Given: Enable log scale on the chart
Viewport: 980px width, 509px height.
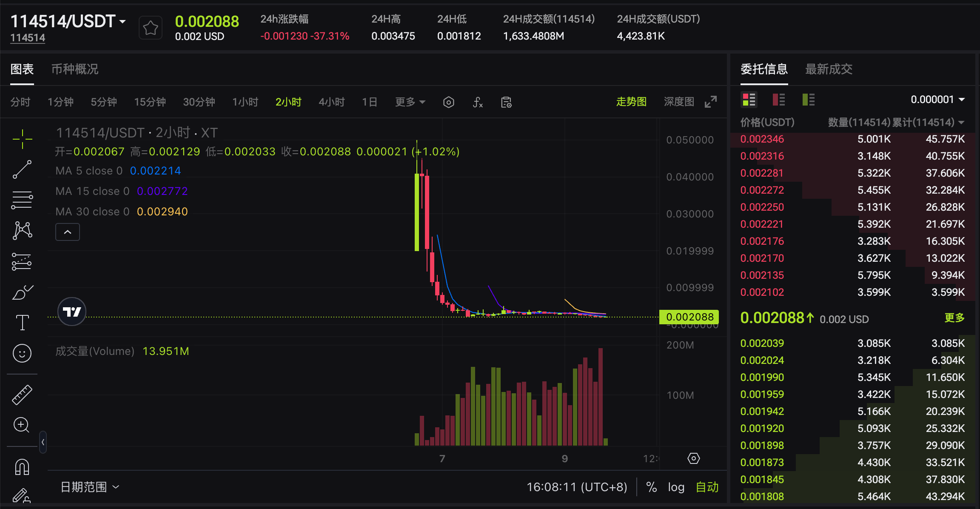Looking at the screenshot, I should point(676,487).
